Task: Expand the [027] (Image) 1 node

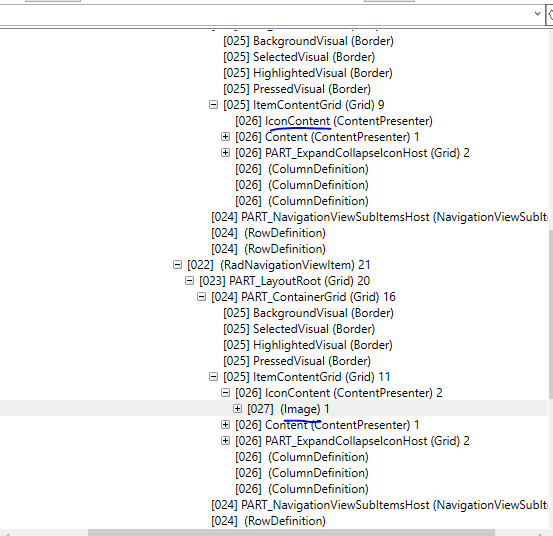Action: coord(237,409)
